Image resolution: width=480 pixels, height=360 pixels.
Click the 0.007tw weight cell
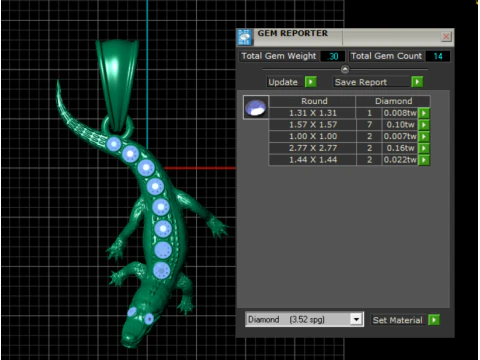pos(400,136)
